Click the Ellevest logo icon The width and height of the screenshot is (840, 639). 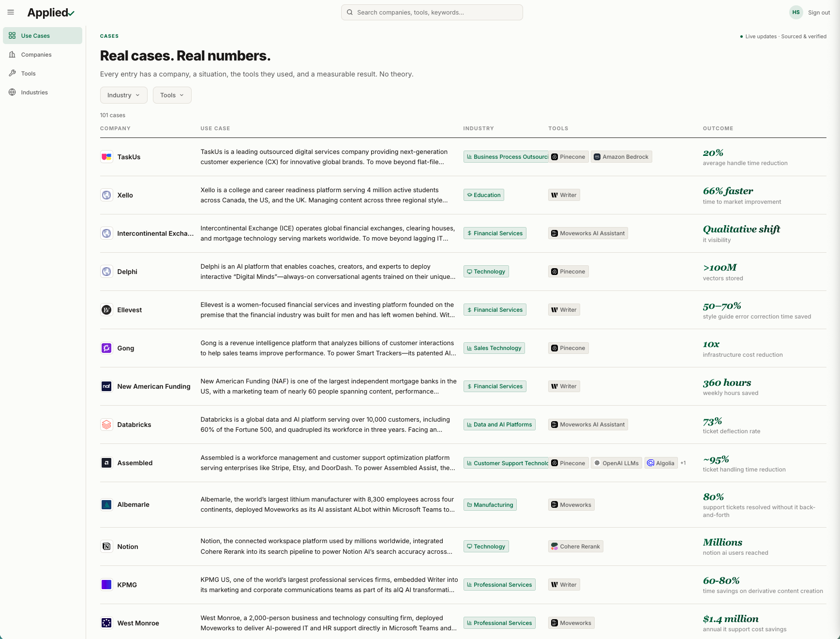pos(106,310)
